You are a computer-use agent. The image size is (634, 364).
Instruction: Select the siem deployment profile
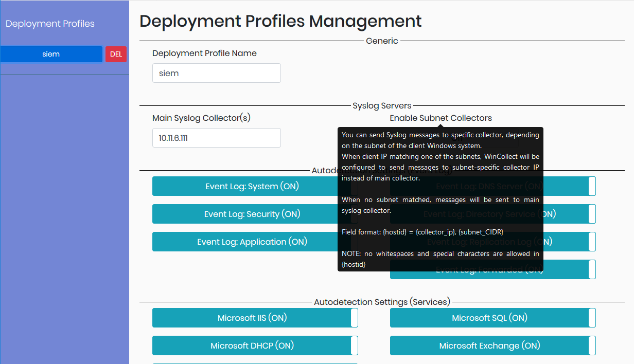click(x=51, y=54)
